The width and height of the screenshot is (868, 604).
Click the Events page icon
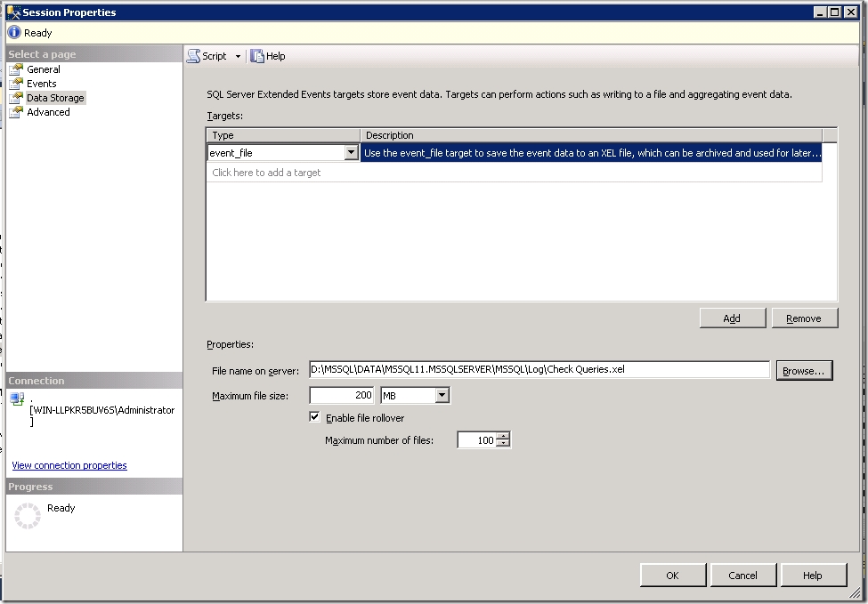pyautogui.click(x=16, y=84)
